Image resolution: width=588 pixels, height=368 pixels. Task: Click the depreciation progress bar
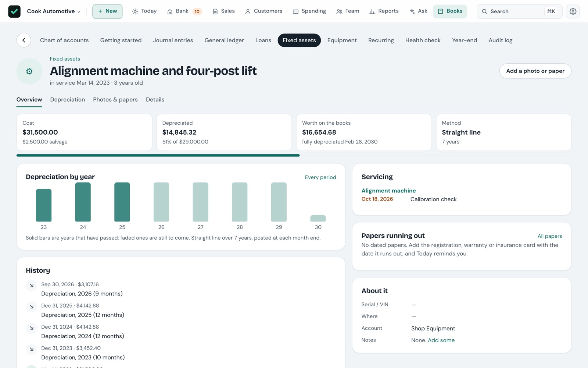pos(294,155)
